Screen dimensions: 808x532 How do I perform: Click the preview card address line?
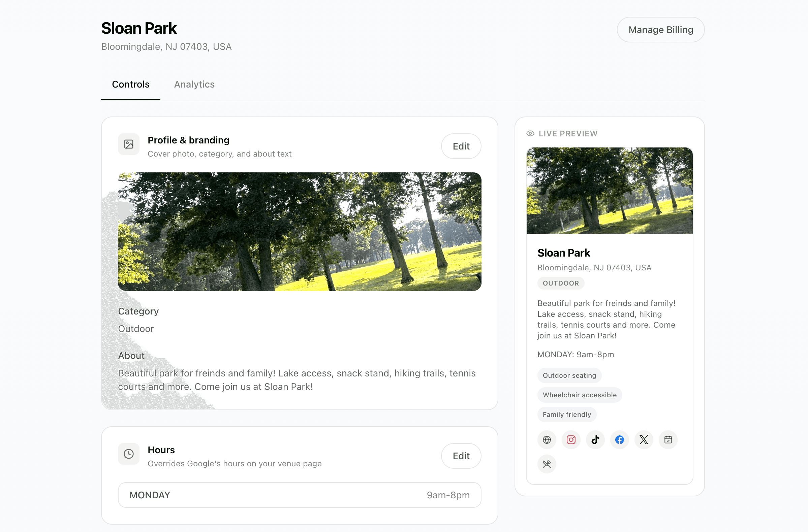pos(594,268)
